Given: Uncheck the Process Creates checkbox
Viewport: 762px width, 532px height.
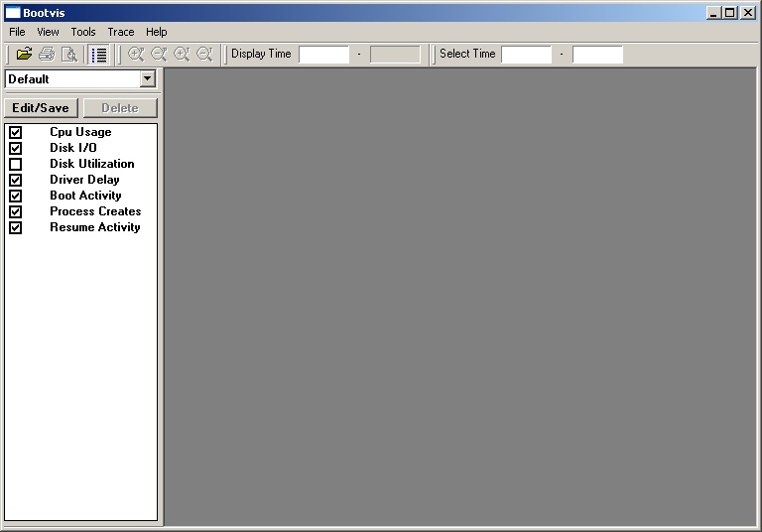Looking at the screenshot, I should (x=16, y=211).
